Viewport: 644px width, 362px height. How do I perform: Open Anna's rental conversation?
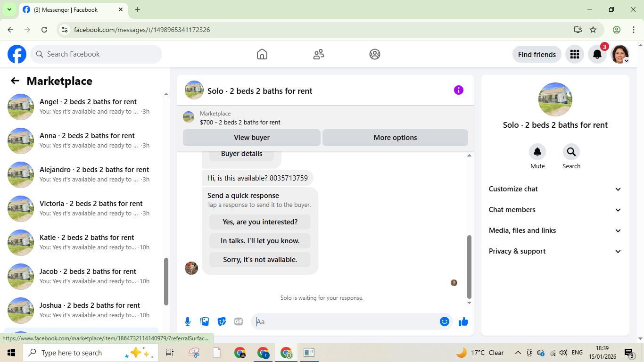click(81, 140)
